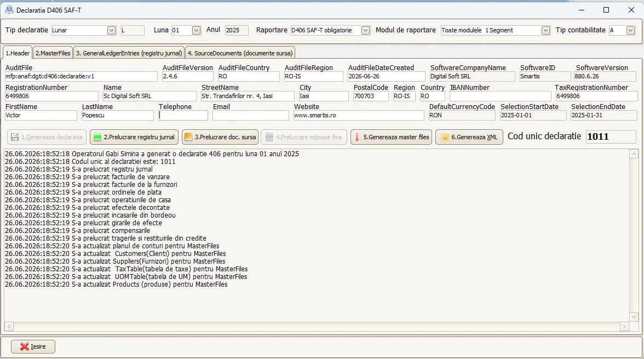Click the AuditFileVersion field
644x359 pixels.
[188, 77]
